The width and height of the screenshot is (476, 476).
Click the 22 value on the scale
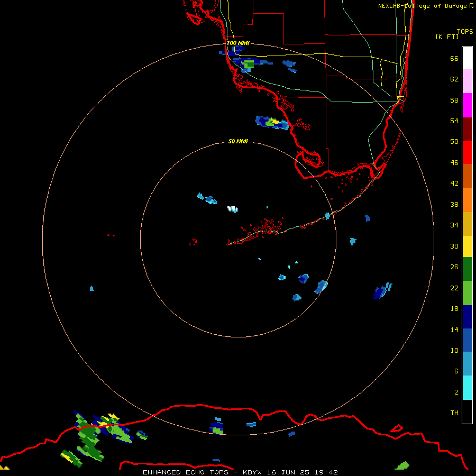coord(454,288)
